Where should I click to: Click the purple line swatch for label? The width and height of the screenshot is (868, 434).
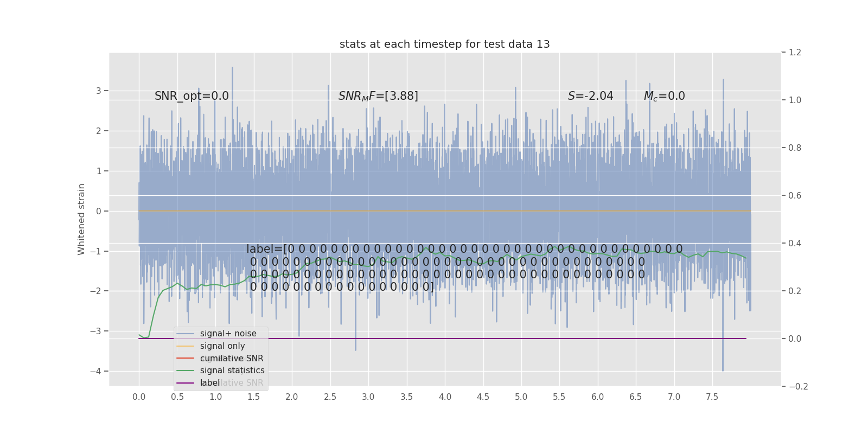click(186, 383)
